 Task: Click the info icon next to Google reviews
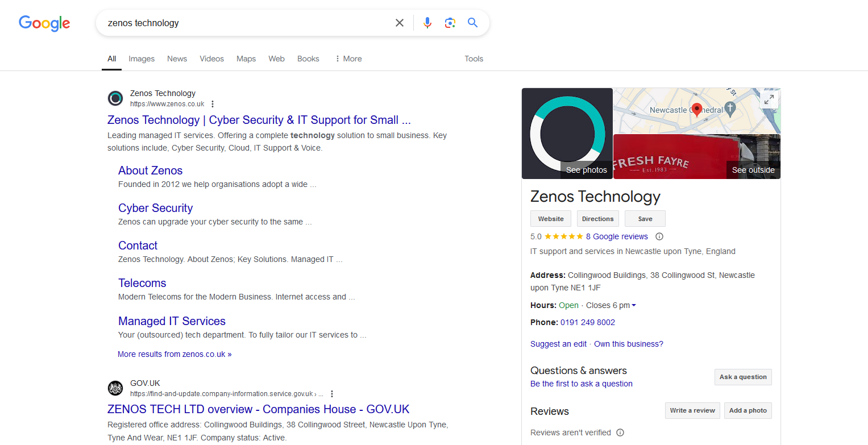tap(659, 236)
